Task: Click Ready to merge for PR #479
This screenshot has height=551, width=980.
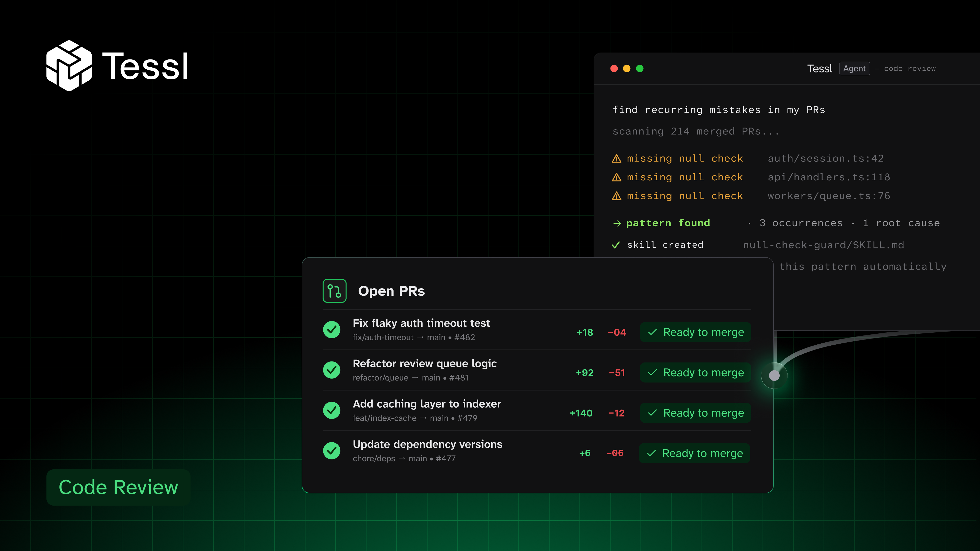Action: [695, 413]
